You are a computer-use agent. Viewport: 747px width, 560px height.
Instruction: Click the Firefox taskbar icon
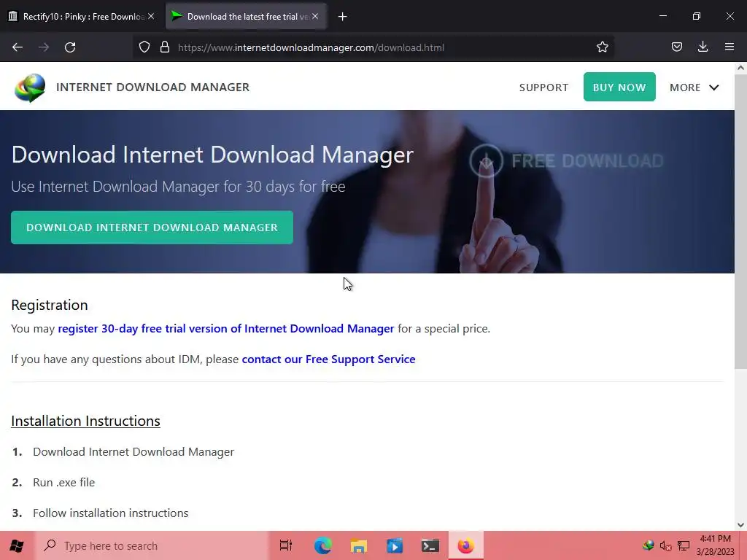coord(466,545)
